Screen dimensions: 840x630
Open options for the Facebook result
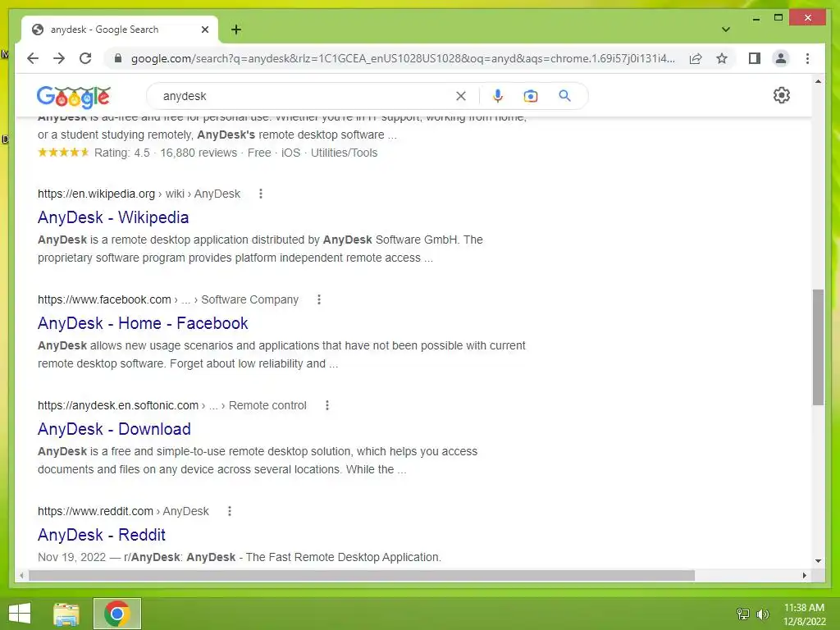[319, 299]
